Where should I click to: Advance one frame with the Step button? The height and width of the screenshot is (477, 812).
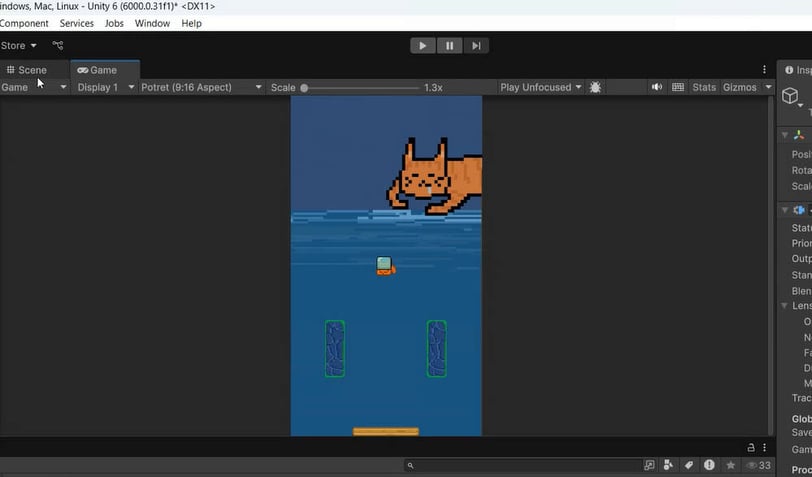tap(476, 46)
